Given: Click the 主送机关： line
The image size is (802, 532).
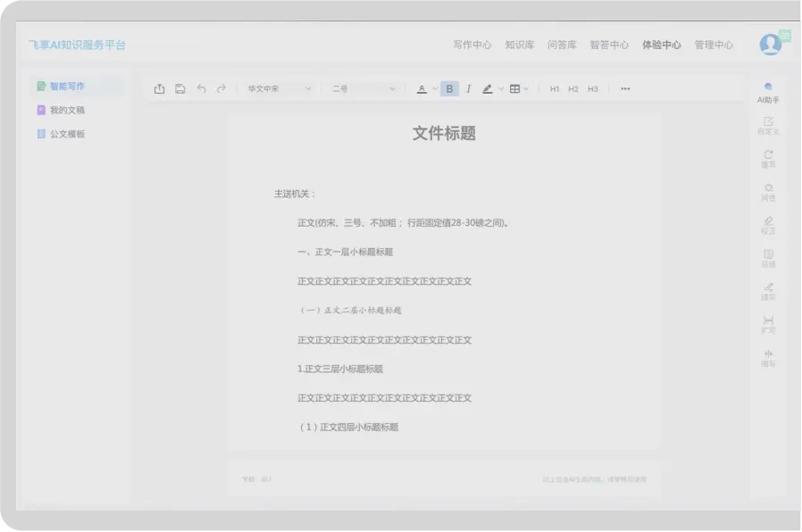Looking at the screenshot, I should [x=295, y=194].
